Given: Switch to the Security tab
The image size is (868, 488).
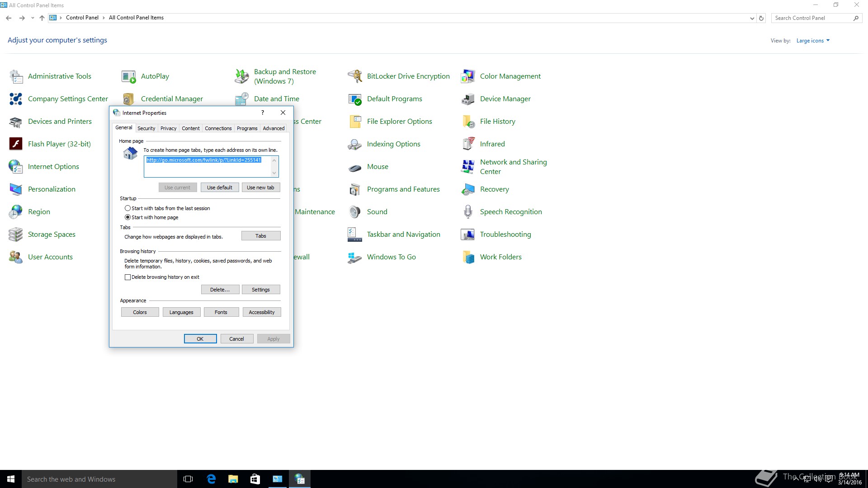Looking at the screenshot, I should click(x=146, y=128).
